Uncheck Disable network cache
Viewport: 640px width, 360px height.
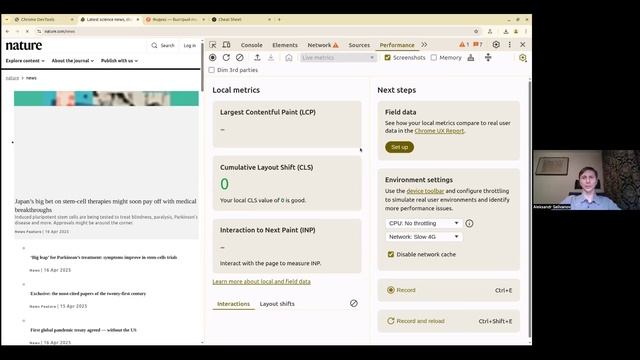(x=391, y=254)
